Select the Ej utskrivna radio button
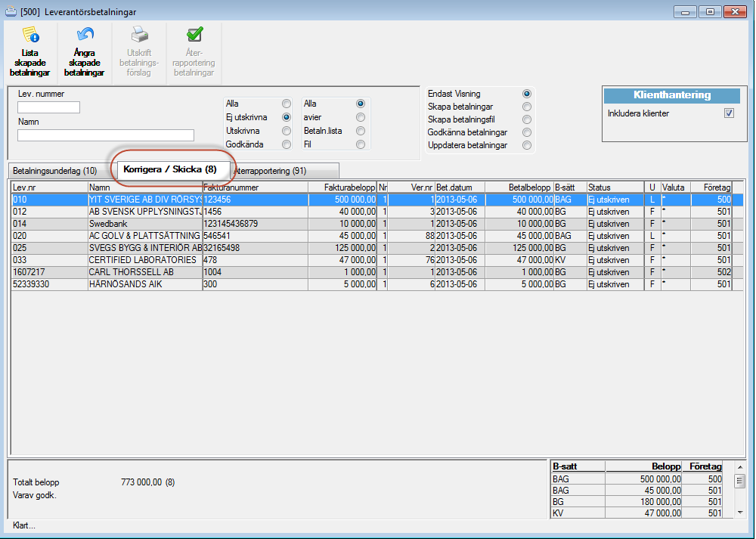 click(x=287, y=117)
